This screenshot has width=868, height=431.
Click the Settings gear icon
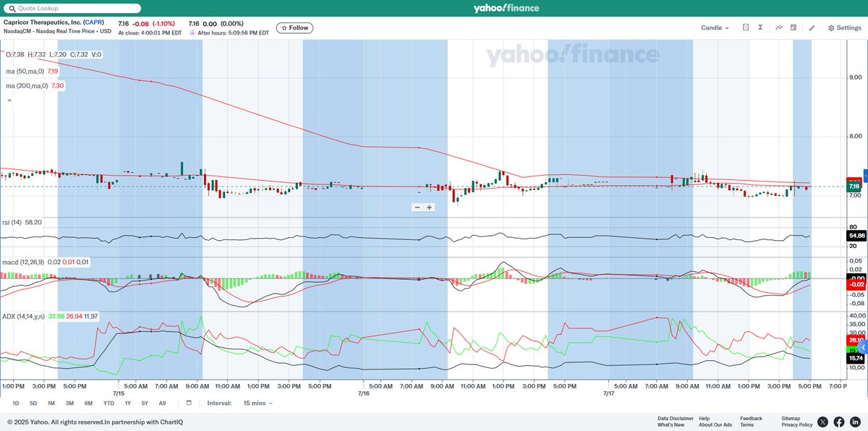(831, 27)
